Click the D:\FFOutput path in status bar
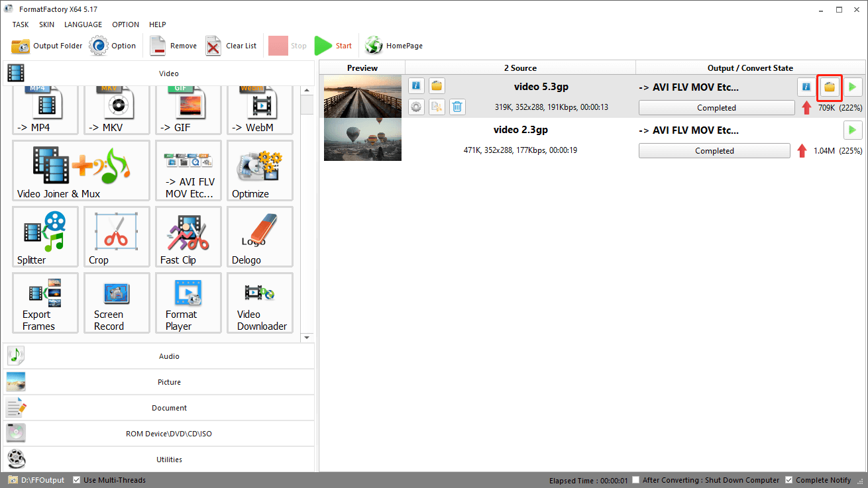The width and height of the screenshot is (868, 488). [42, 480]
